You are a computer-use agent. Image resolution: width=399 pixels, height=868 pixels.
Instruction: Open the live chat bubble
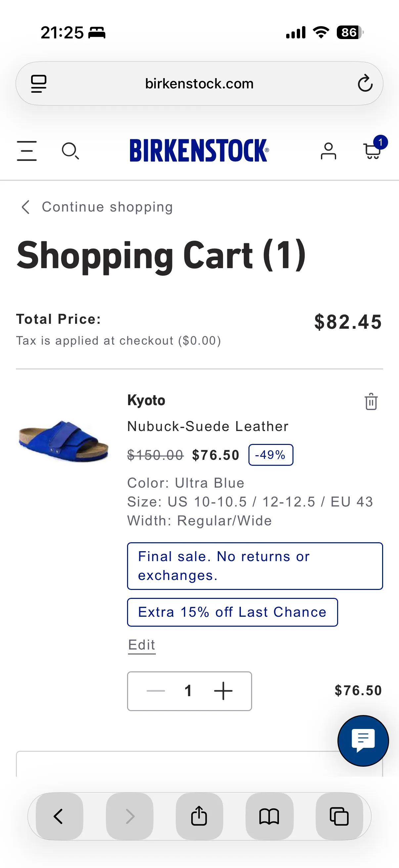pyautogui.click(x=363, y=741)
